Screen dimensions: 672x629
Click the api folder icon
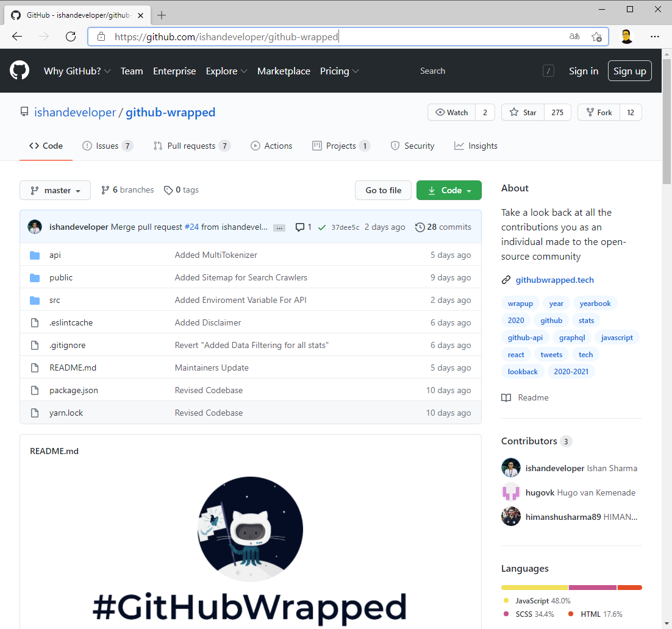click(35, 255)
